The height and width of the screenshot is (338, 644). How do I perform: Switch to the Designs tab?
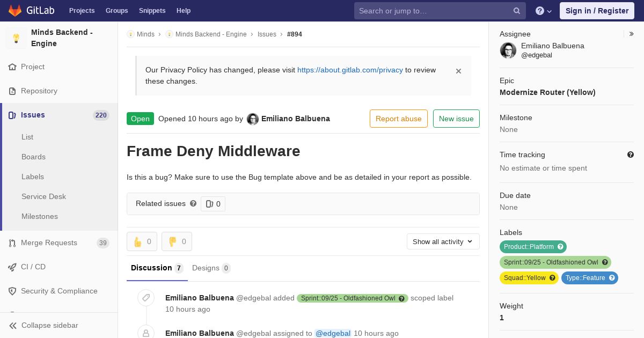point(211,268)
